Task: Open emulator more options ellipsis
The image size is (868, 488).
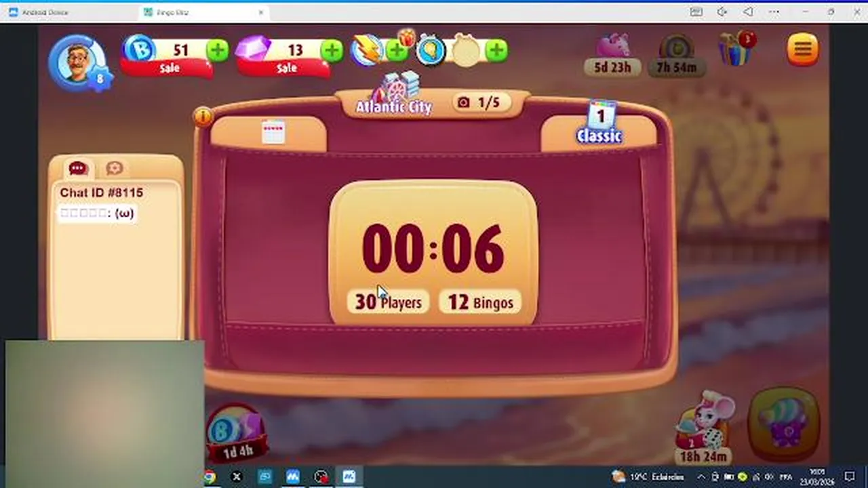Action: (x=774, y=12)
